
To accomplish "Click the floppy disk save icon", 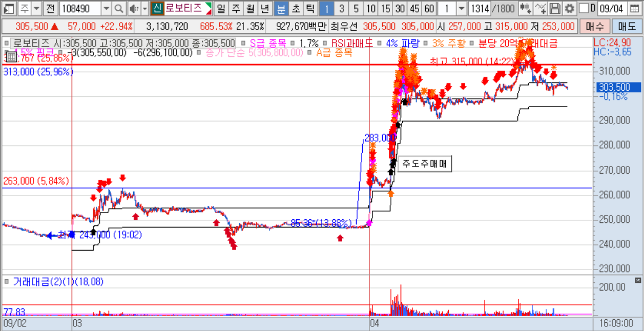I will pos(554,8).
